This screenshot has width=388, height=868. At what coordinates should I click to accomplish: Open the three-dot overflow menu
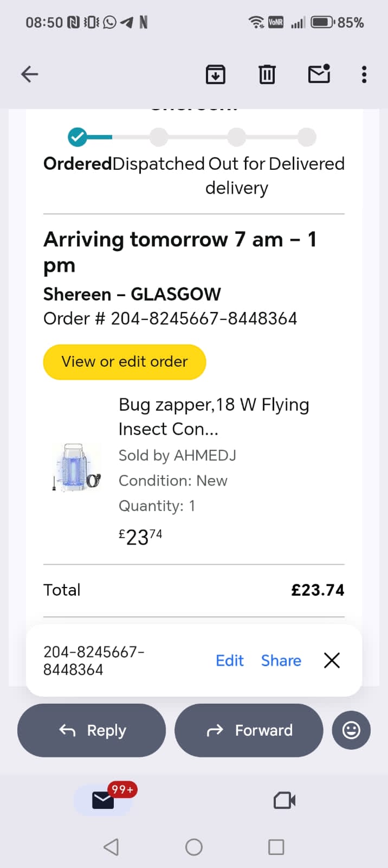(364, 74)
